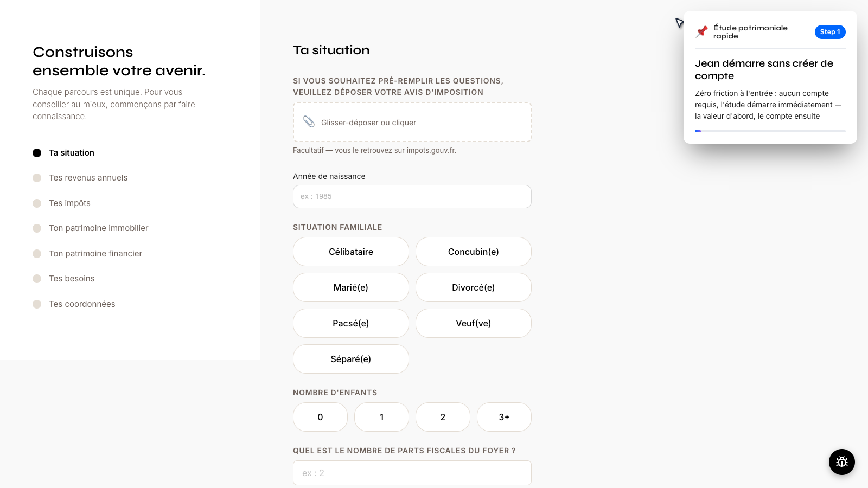Image resolution: width=868 pixels, height=488 pixels.
Task: Click the Tes revenus annuels step dot
Action: 37,178
